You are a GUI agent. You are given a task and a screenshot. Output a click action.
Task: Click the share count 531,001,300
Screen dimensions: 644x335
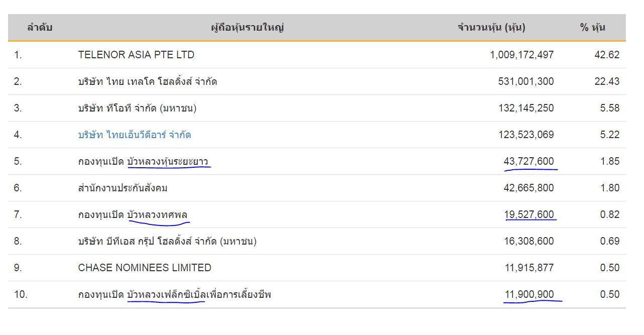coord(526,81)
